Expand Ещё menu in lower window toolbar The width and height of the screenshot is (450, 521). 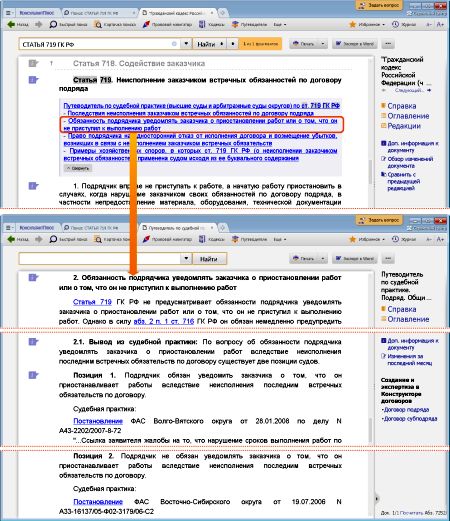click(280, 239)
